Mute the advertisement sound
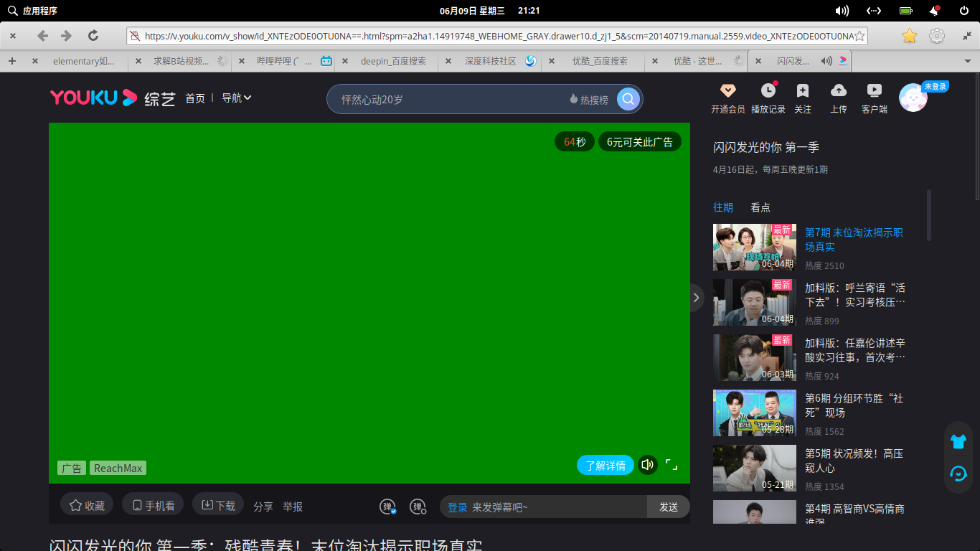This screenshot has width=980, height=551. 648,465
